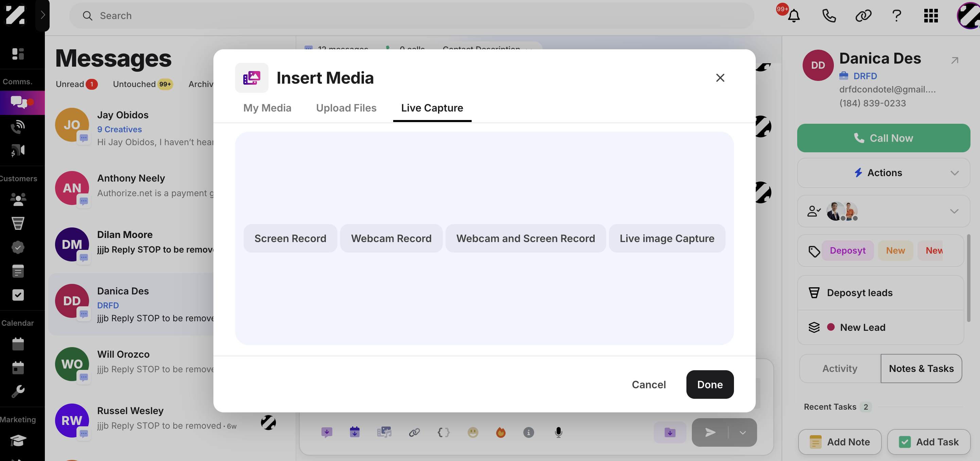Click the Done button

click(710, 385)
